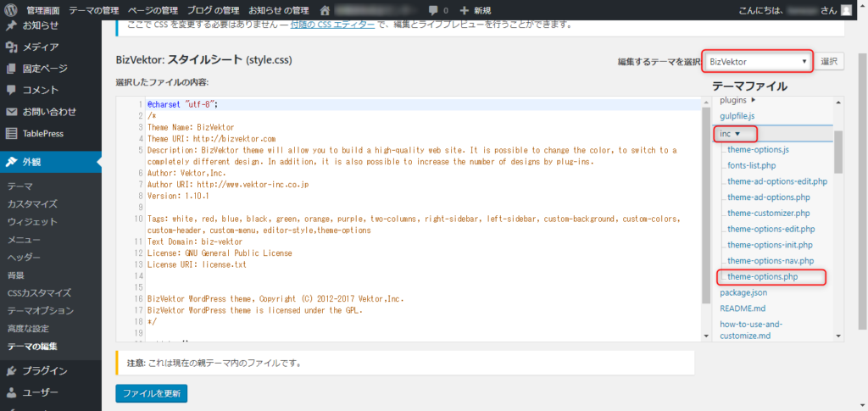Open theme-customizer.php file
Image resolution: width=868 pixels, height=411 pixels.
point(768,213)
